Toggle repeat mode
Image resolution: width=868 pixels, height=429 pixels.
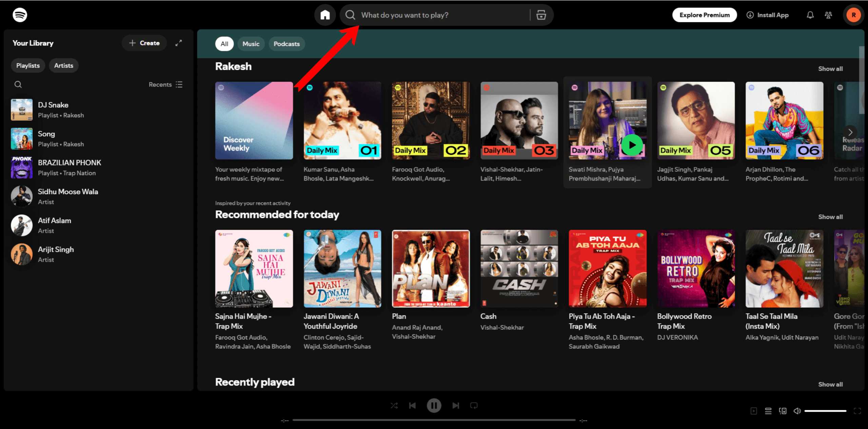pos(474,405)
